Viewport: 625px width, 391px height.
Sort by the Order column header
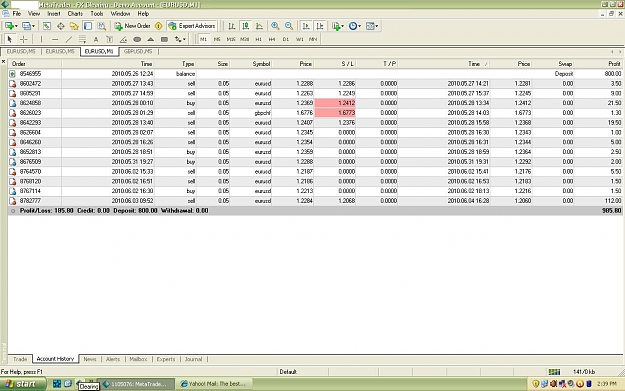point(35,64)
